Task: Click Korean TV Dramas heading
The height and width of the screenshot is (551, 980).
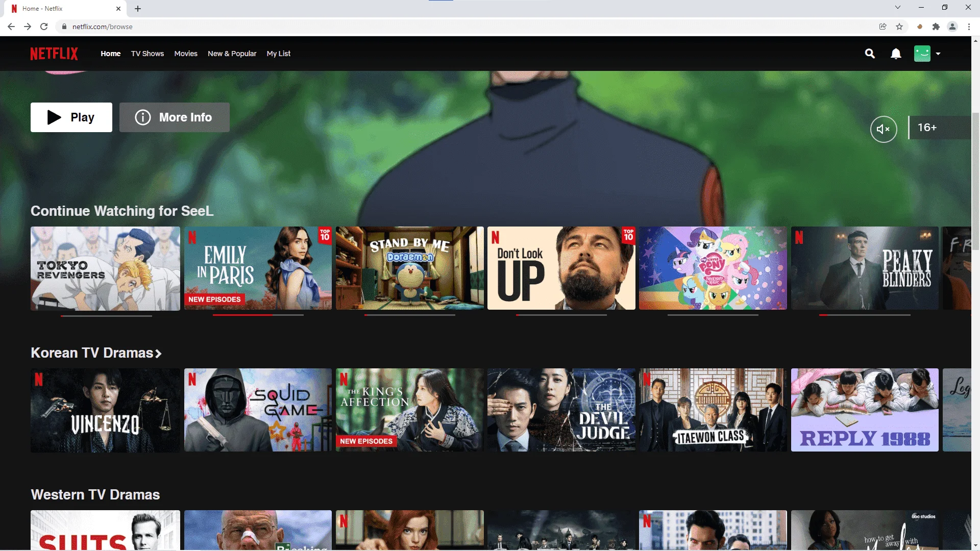Action: point(92,353)
